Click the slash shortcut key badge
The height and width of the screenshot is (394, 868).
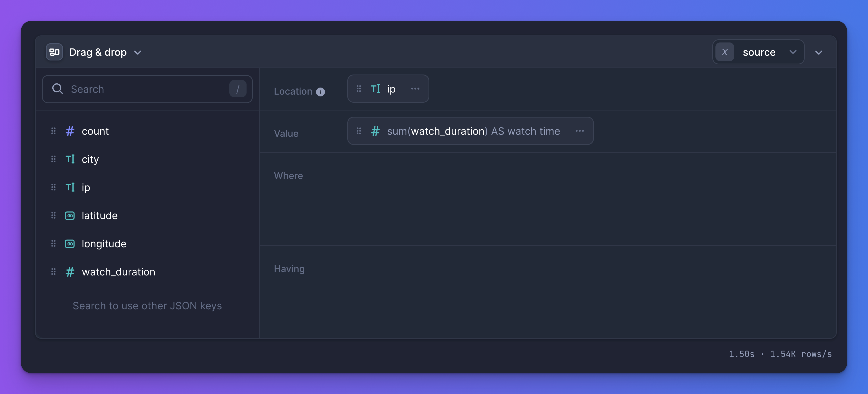click(237, 89)
